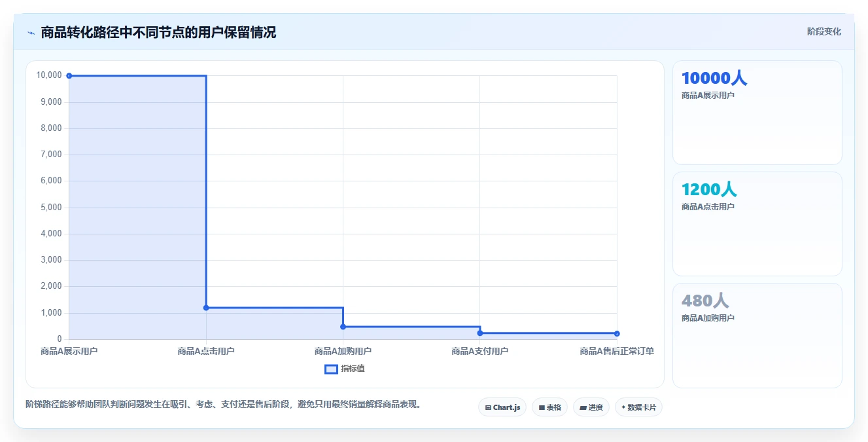This screenshot has height=442, width=868.
Task: Click the y-axis value 5,000
Action: (51, 208)
